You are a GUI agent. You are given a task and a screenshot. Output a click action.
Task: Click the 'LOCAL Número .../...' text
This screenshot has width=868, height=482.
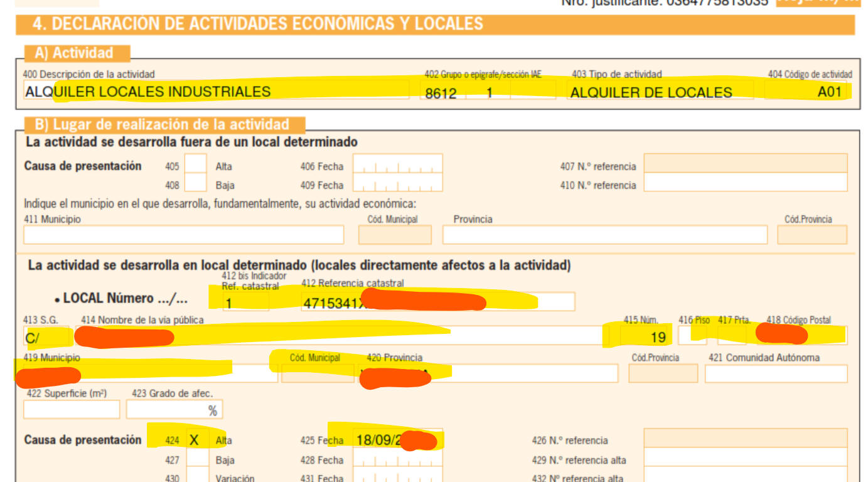point(126,298)
